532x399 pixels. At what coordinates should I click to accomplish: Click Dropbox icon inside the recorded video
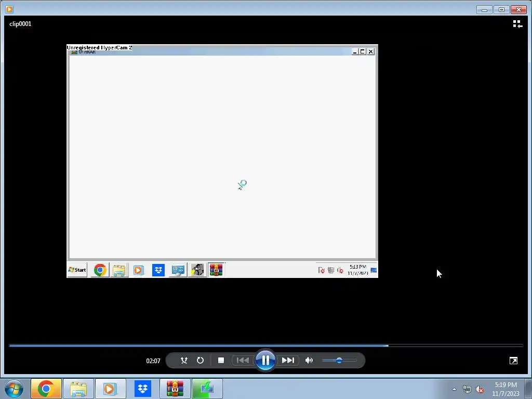tap(158, 270)
